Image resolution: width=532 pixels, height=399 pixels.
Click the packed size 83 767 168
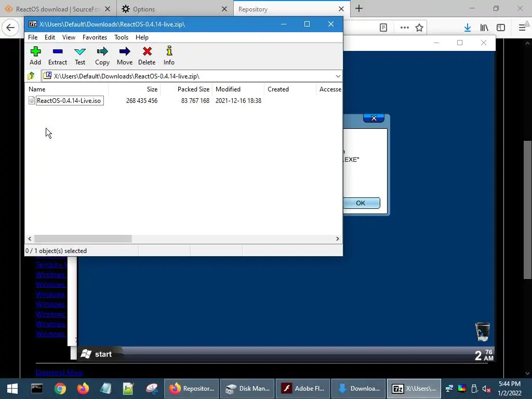click(195, 101)
